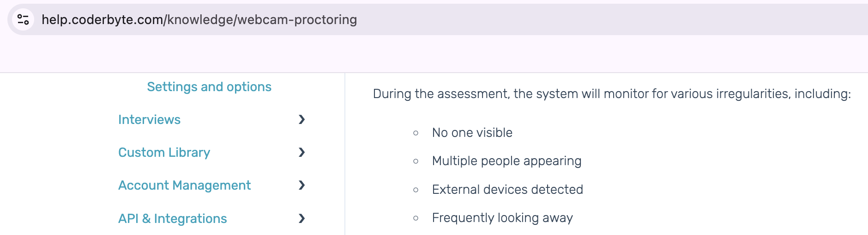
Task: Expand the API & Integrations chevron arrow
Action: [x=301, y=218]
